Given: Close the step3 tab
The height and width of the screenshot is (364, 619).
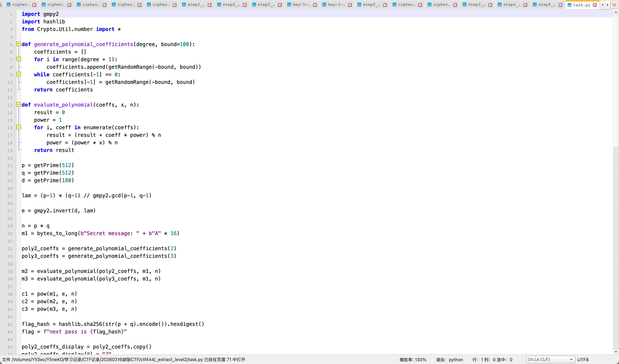Looking at the screenshot, I should coord(490,5).
